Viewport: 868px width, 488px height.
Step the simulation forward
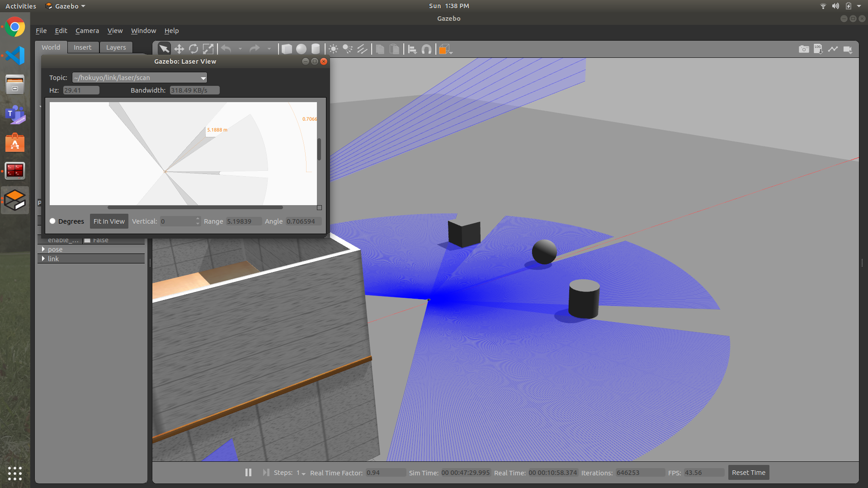coord(266,472)
